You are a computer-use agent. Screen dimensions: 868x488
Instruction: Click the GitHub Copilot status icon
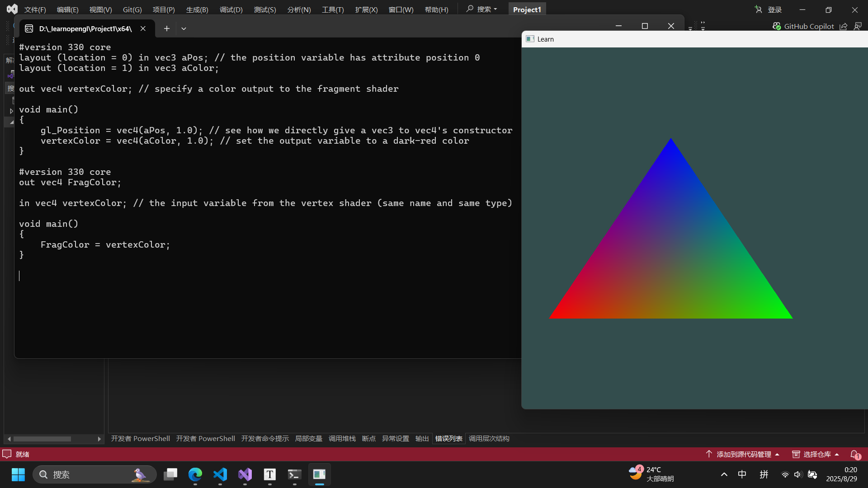pos(777,26)
